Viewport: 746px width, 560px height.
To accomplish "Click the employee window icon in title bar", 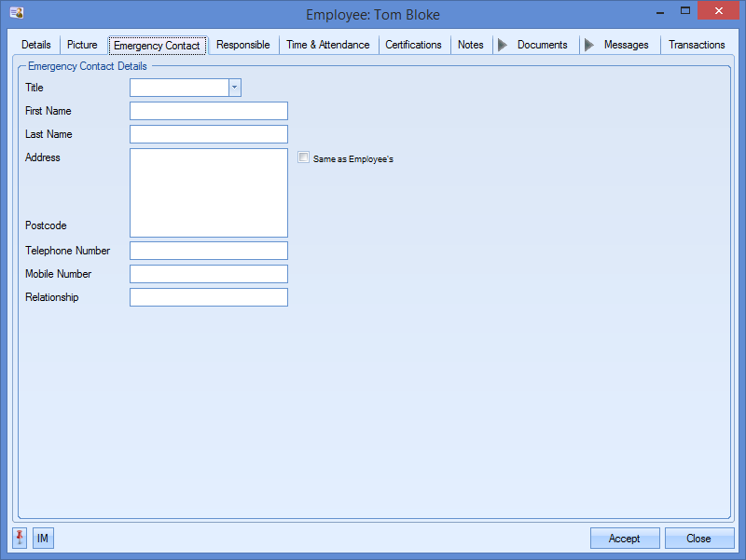I will (17, 13).
